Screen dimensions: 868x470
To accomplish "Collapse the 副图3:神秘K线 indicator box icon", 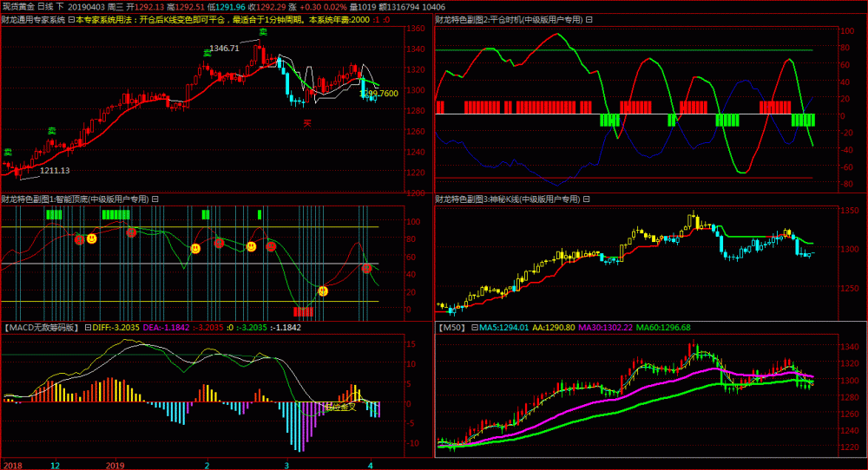I will click(x=586, y=199).
